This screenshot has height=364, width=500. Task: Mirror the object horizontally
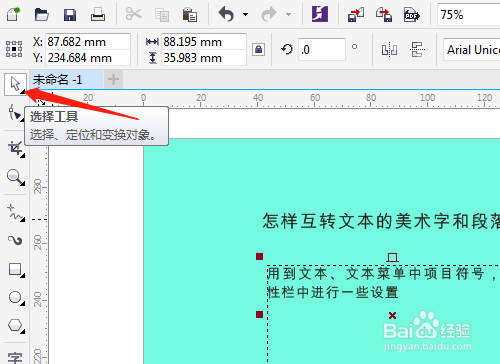pos(389,50)
